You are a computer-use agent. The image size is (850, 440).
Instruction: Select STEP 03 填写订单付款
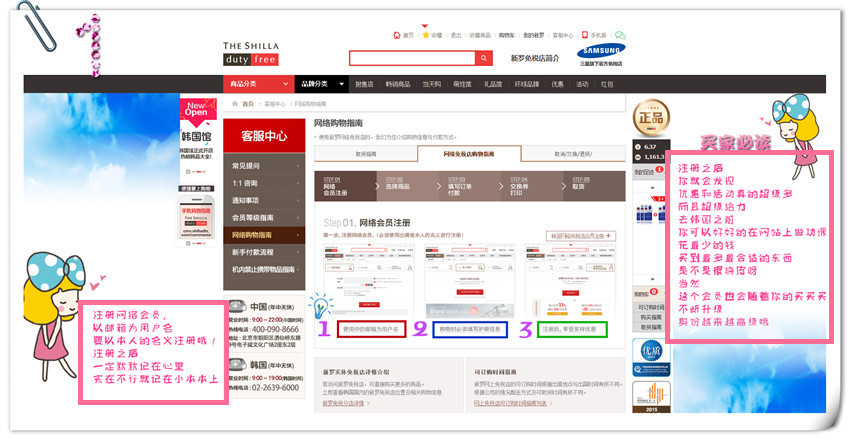(470, 186)
